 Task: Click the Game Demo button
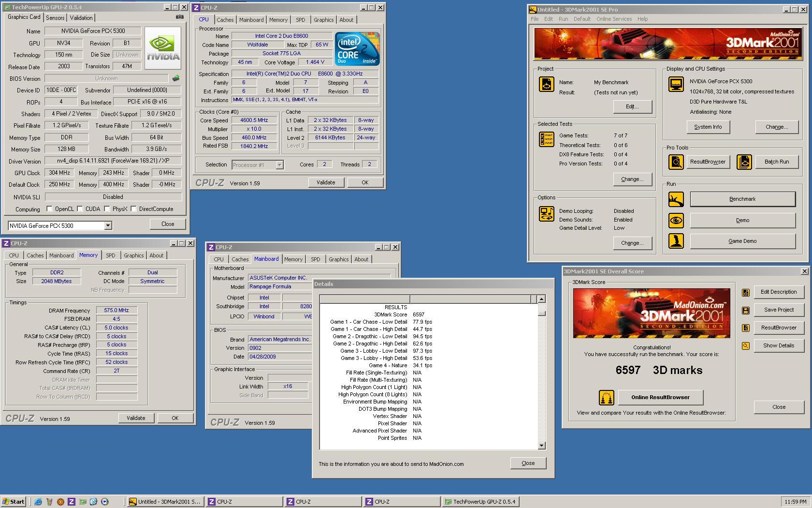[742, 241]
